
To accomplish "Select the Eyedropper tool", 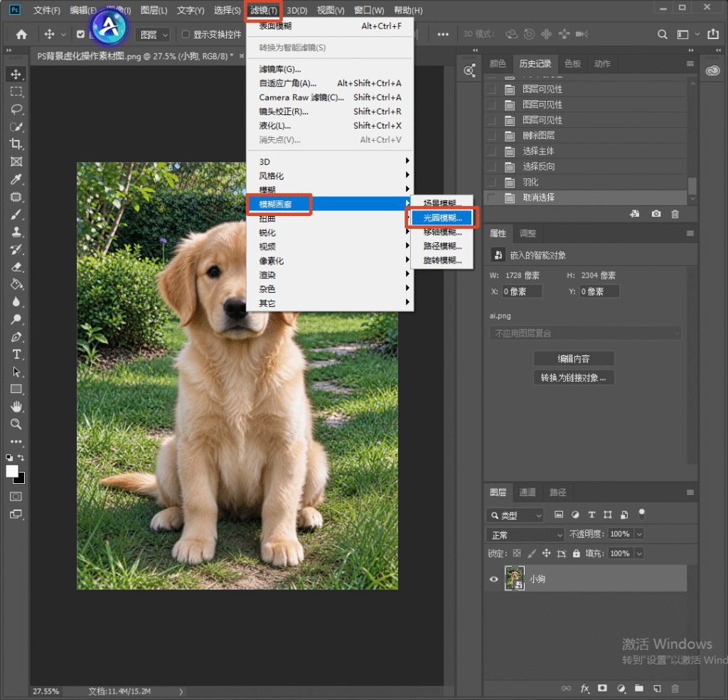I will pyautogui.click(x=16, y=179).
